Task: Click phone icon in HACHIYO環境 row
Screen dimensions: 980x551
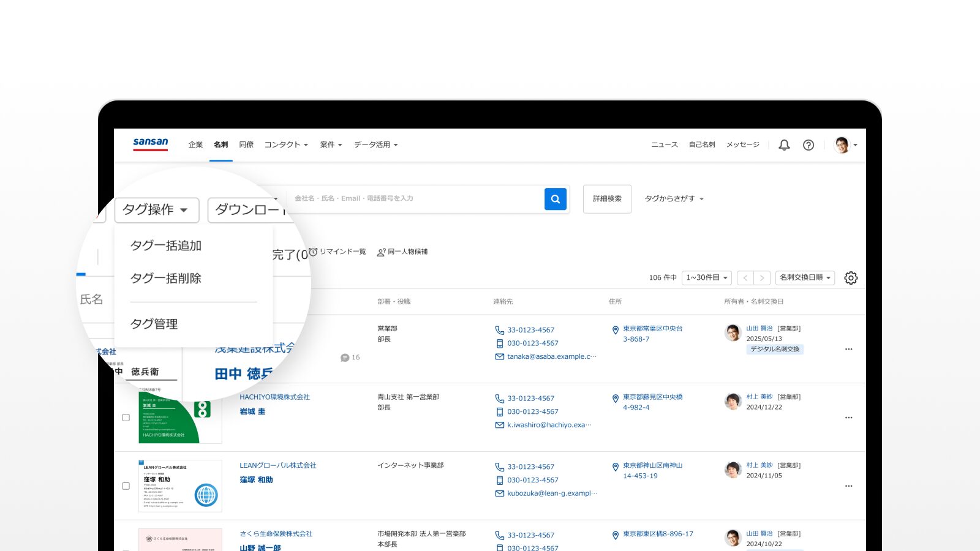Action: click(500, 399)
